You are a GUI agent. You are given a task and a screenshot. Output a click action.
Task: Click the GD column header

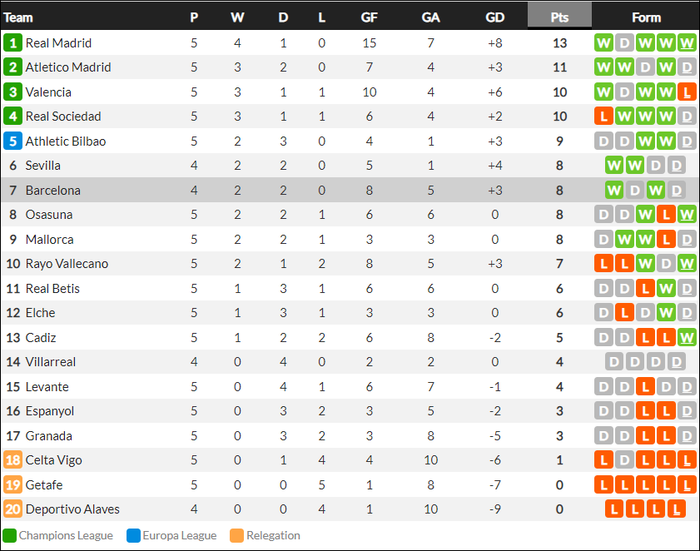[x=494, y=17]
